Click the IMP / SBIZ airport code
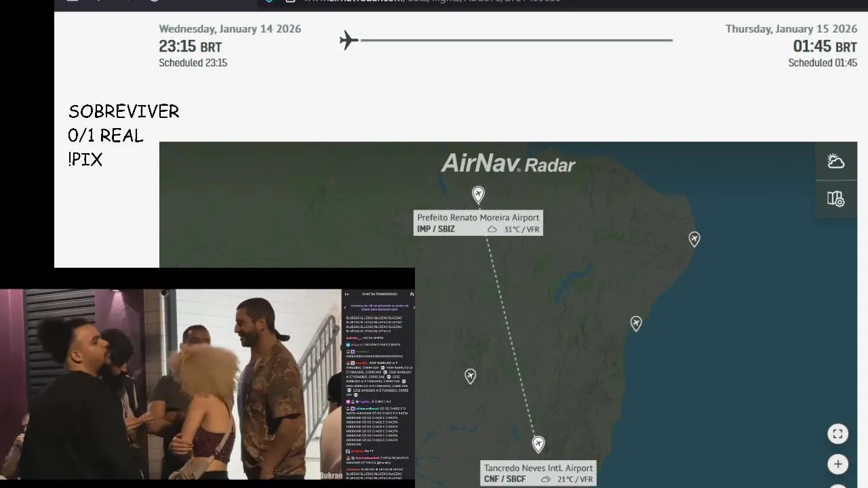The width and height of the screenshot is (868, 488). point(436,229)
